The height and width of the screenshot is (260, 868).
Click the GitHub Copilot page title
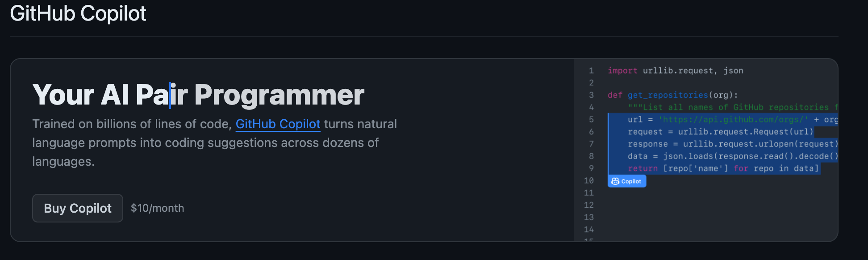78,13
